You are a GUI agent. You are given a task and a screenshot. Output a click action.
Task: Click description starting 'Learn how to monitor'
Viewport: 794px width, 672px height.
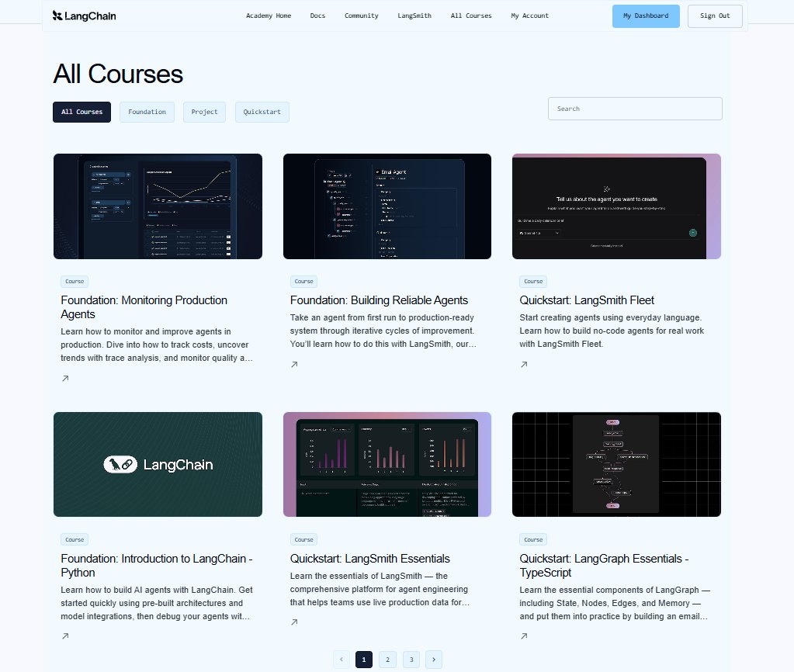click(x=157, y=345)
